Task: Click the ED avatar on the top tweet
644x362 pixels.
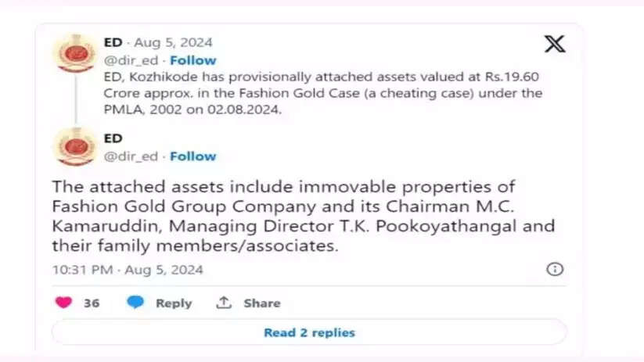Action: (x=74, y=52)
